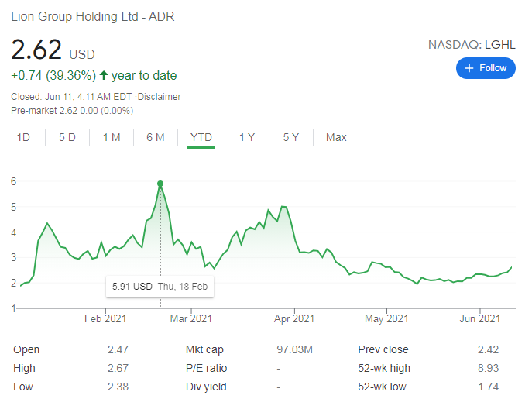The image size is (532, 416).
Task: Click the 5.91 USD Thu, 18 Feb tooltip
Action: (x=160, y=287)
